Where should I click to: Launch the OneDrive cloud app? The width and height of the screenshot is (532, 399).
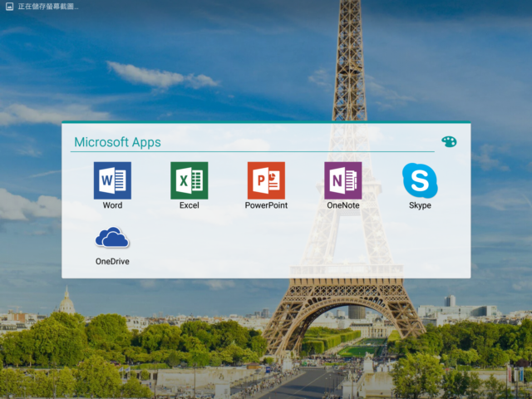[112, 238]
